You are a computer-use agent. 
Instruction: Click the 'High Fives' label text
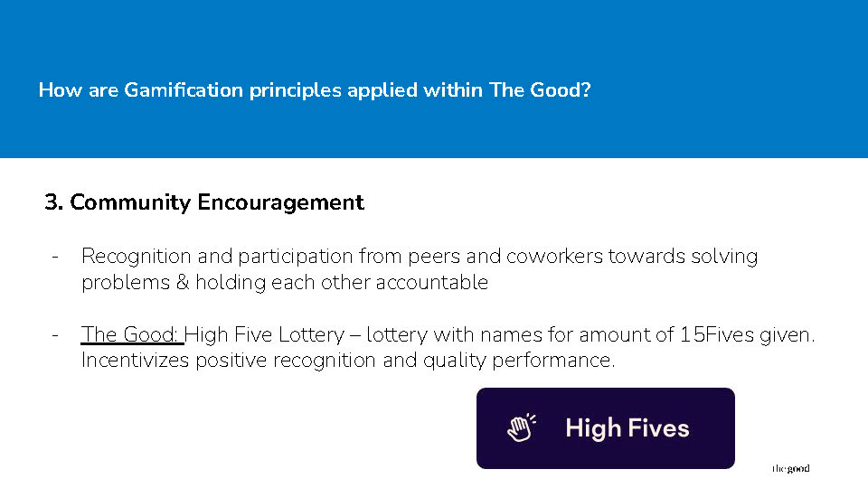(x=627, y=428)
